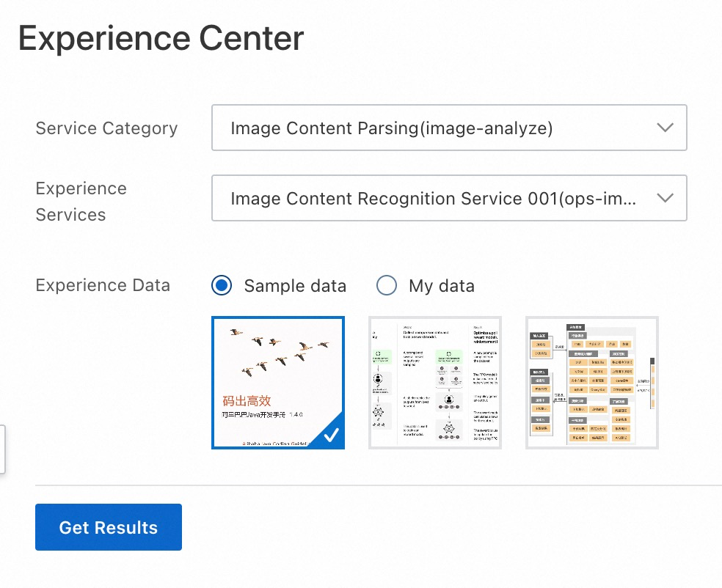Click the Experience Services dropdown chevron arrow
The image size is (722, 588).
click(665, 198)
